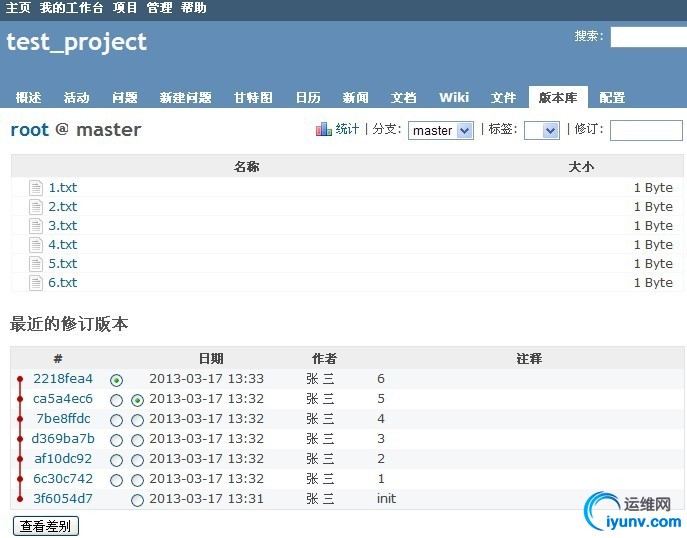This screenshot has width=687, height=538.
Task: Open revision 7be8ffdc
Action: [x=63, y=418]
